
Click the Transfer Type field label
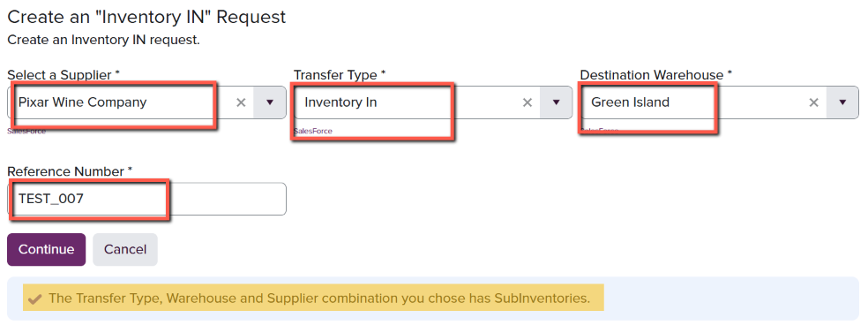click(340, 75)
